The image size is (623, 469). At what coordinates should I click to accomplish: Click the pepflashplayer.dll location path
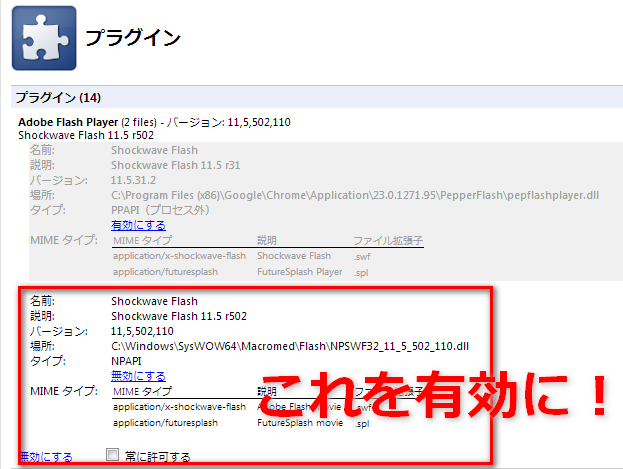click(355, 195)
